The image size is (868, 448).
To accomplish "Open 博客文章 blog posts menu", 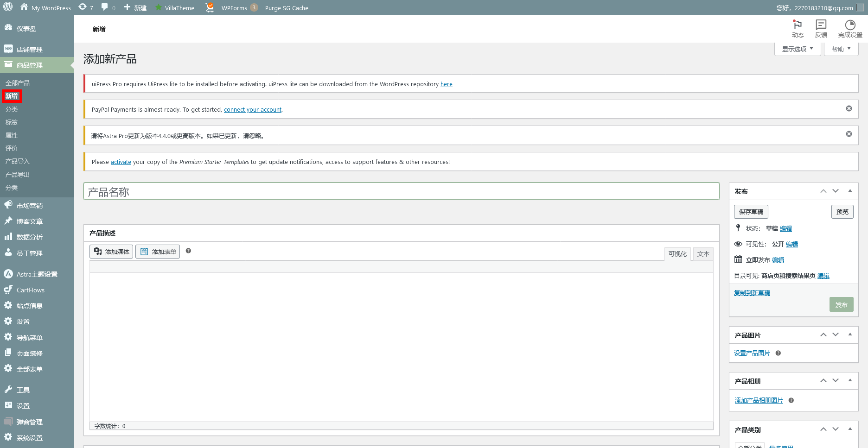I will point(37,221).
